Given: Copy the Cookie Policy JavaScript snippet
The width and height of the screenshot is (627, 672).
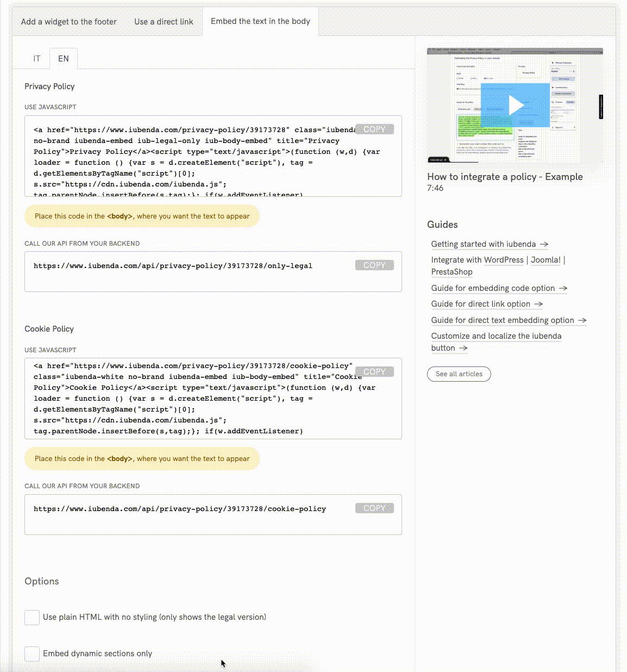Looking at the screenshot, I should point(374,371).
